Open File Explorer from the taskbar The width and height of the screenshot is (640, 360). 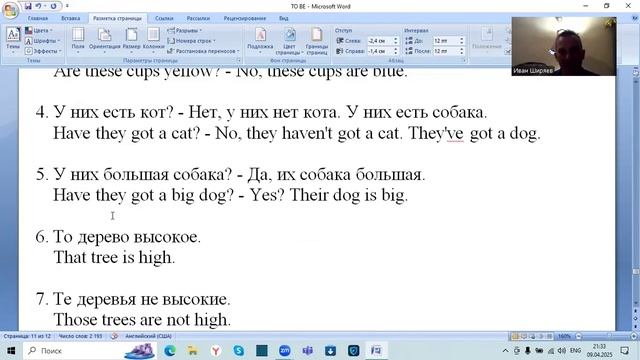(193, 351)
